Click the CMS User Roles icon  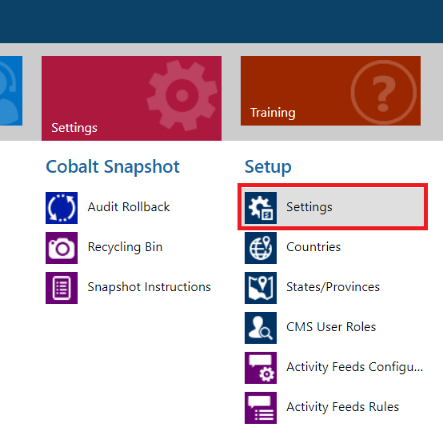pos(261,328)
